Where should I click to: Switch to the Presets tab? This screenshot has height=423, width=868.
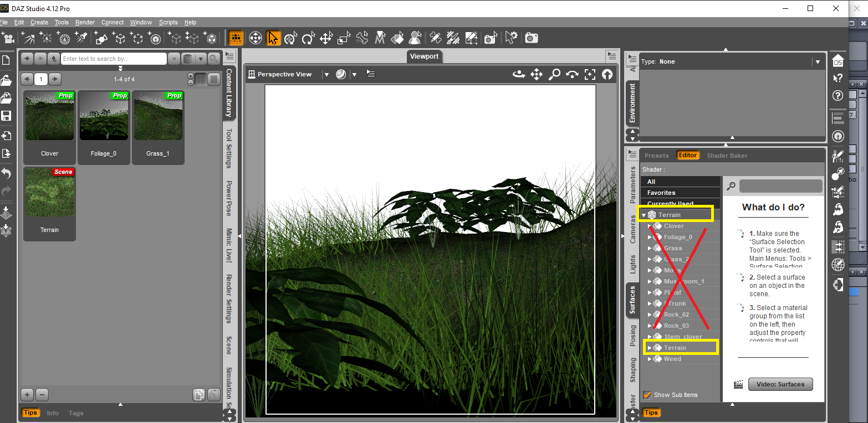click(x=657, y=156)
